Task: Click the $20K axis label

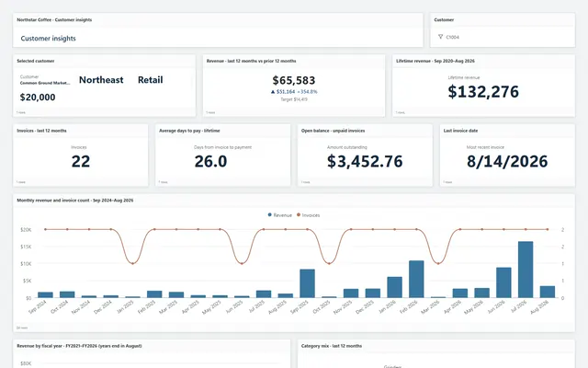Action: (26, 229)
